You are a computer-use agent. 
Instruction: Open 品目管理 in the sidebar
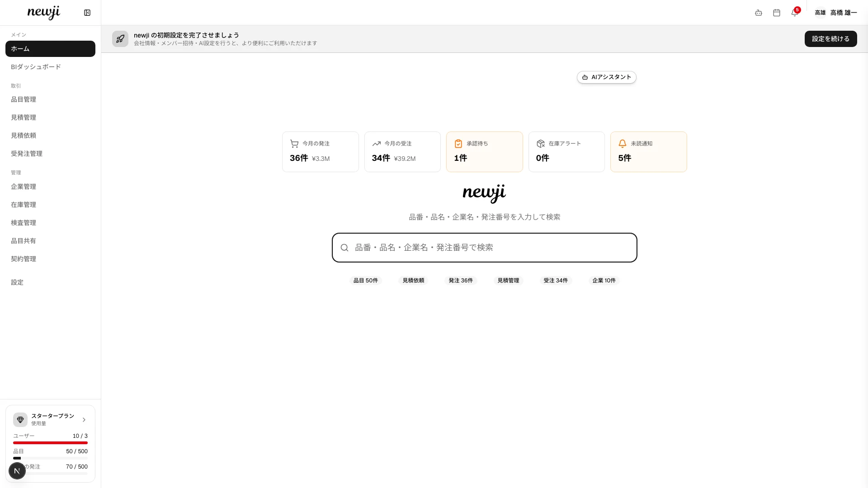pos(50,99)
